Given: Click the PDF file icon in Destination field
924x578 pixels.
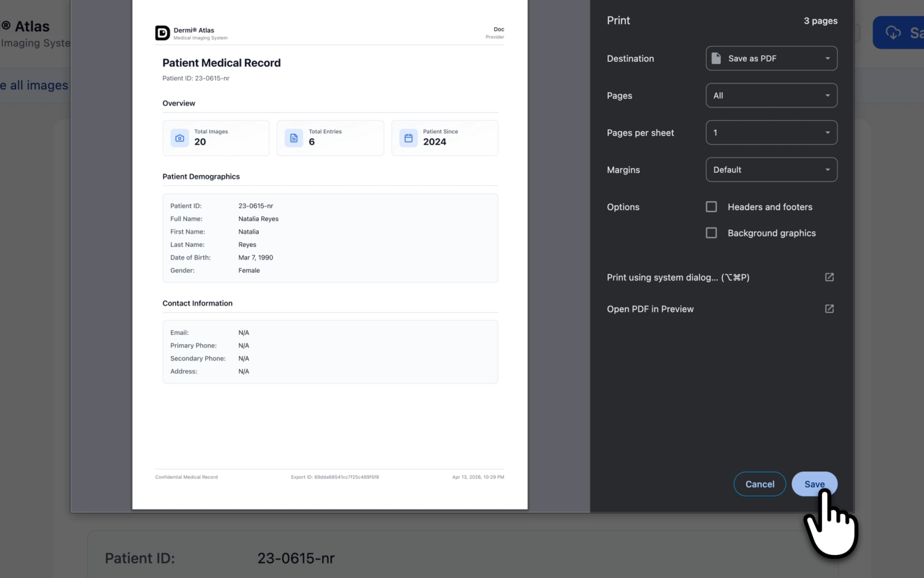Looking at the screenshot, I should point(716,58).
